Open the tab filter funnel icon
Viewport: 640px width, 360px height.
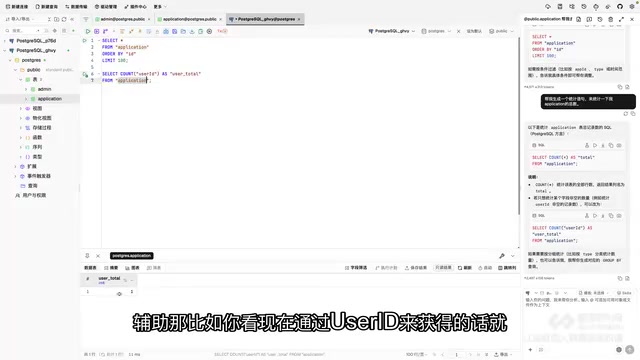[x=86, y=19]
